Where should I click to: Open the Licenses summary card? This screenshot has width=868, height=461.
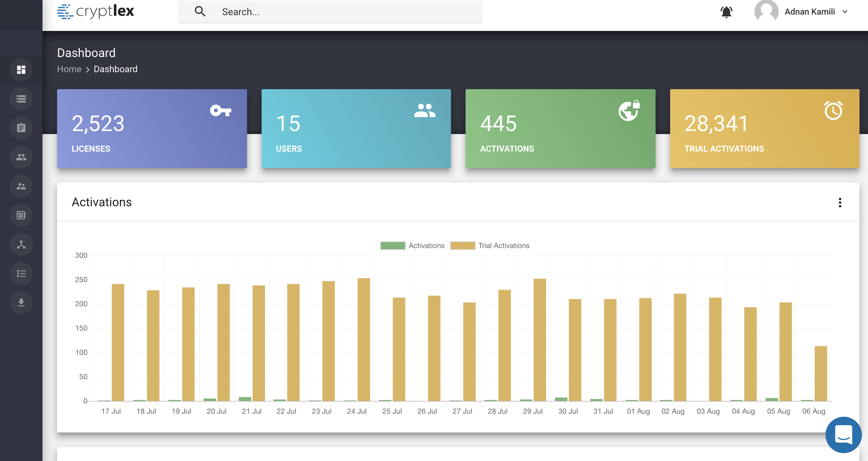coord(152,128)
